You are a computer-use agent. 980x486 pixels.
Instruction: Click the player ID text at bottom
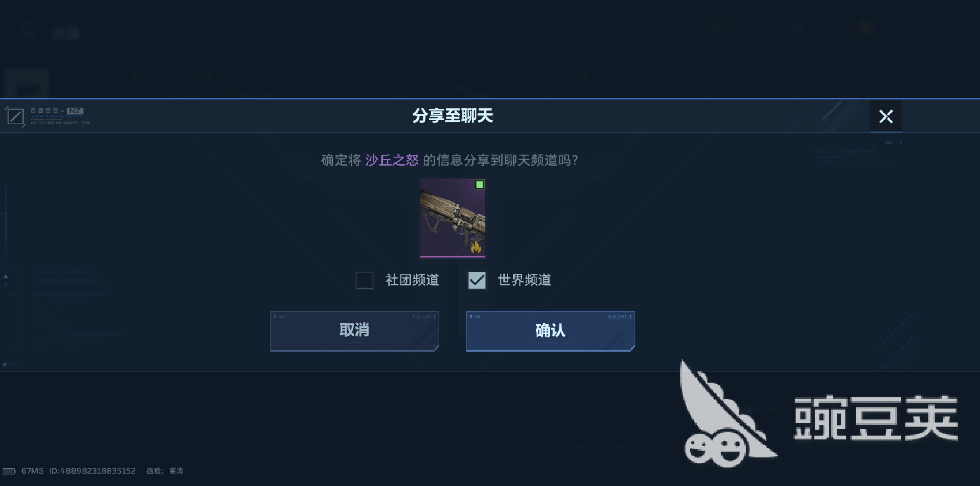click(x=92, y=471)
